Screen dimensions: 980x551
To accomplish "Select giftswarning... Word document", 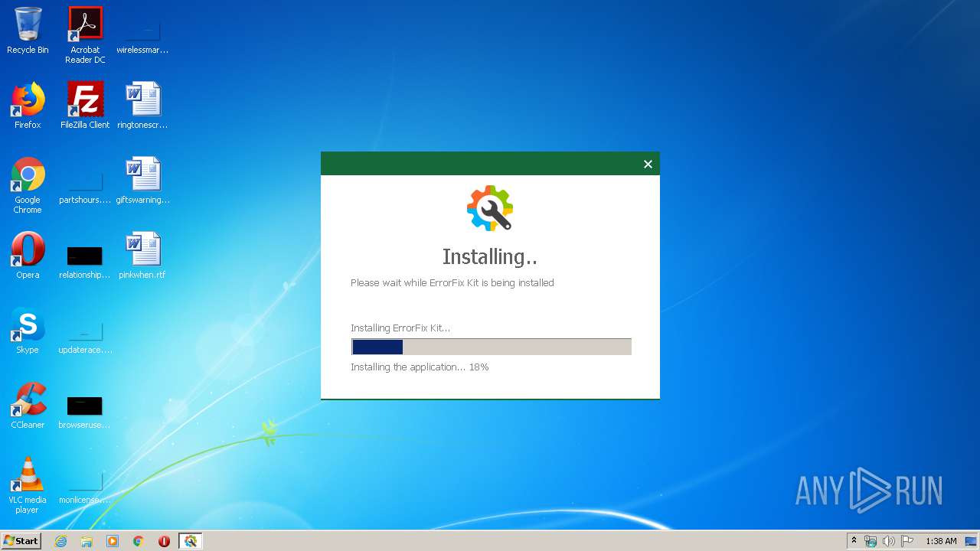I will (142, 181).
